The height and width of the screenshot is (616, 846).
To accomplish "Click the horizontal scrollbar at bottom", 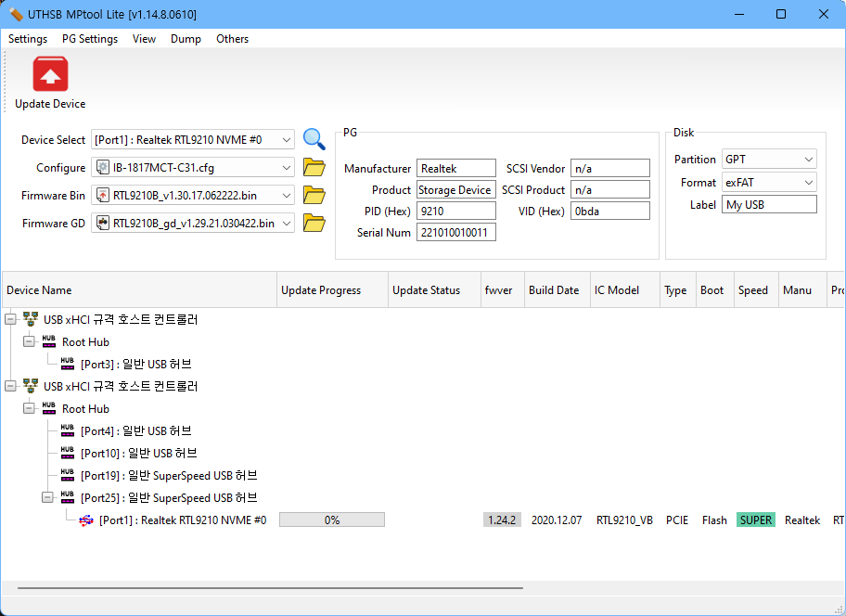I will 270,587.
